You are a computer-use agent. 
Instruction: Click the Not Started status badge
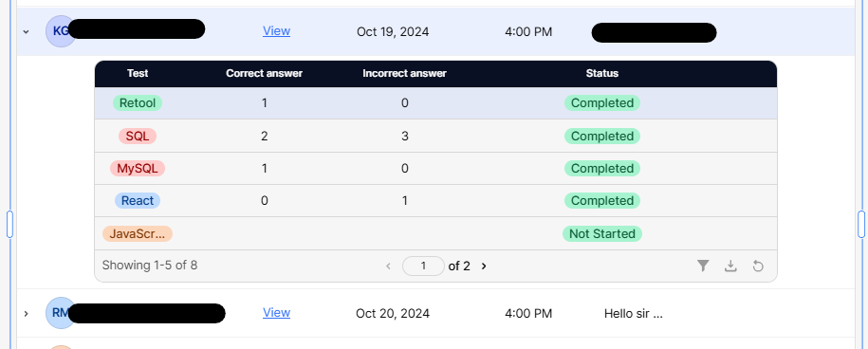(x=602, y=234)
